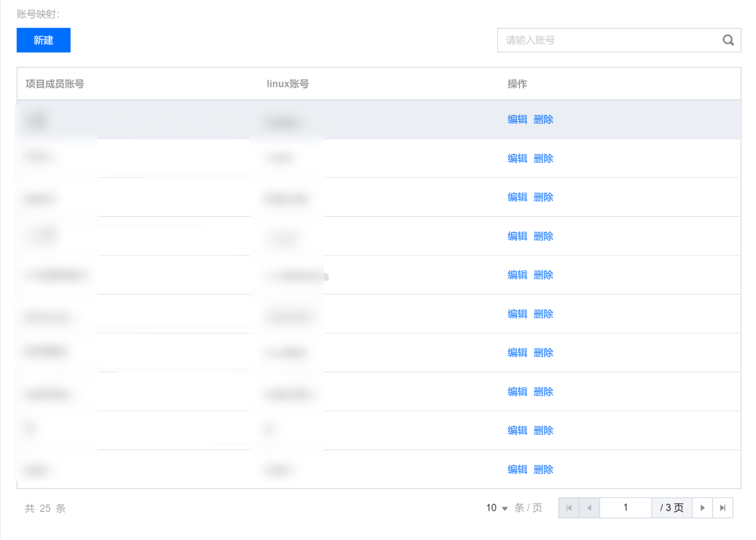This screenshot has width=756, height=540.
Task: Jump to the last page arrow
Action: [723, 508]
